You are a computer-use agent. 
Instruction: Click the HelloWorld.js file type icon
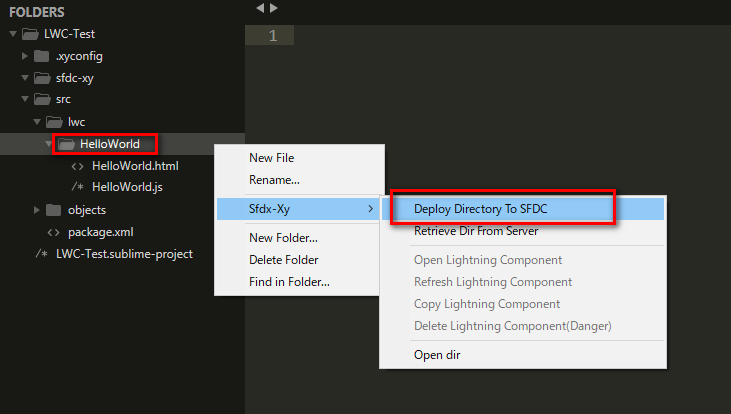click(x=77, y=187)
